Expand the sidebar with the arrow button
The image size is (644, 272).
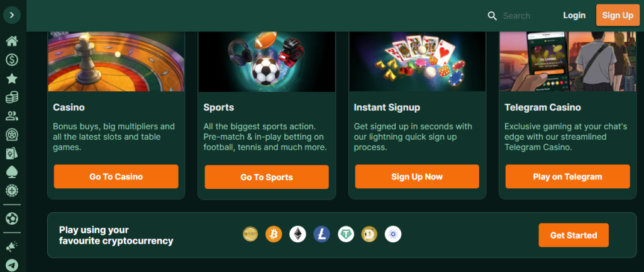click(x=12, y=15)
